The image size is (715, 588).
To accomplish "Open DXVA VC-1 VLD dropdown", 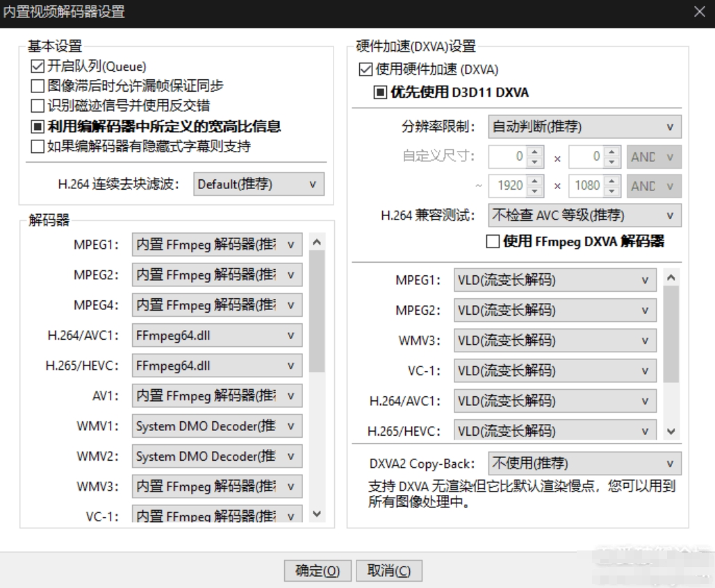I will tap(555, 371).
